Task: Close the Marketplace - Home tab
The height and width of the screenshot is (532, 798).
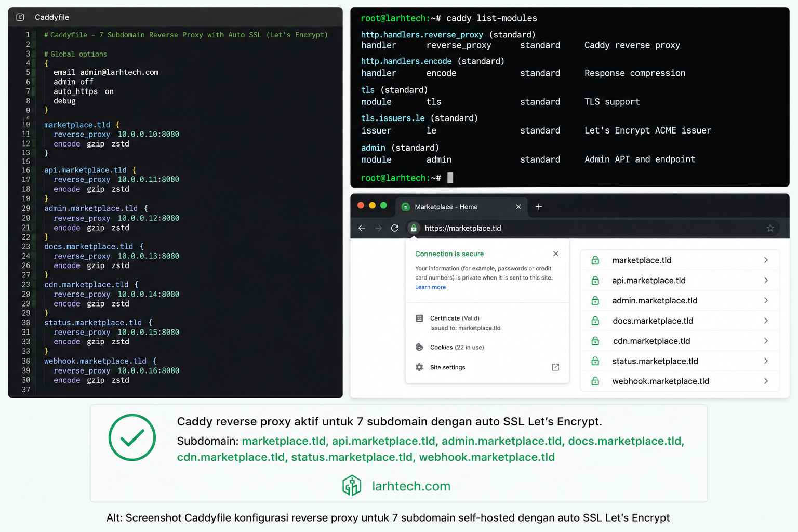Action: coord(518,207)
